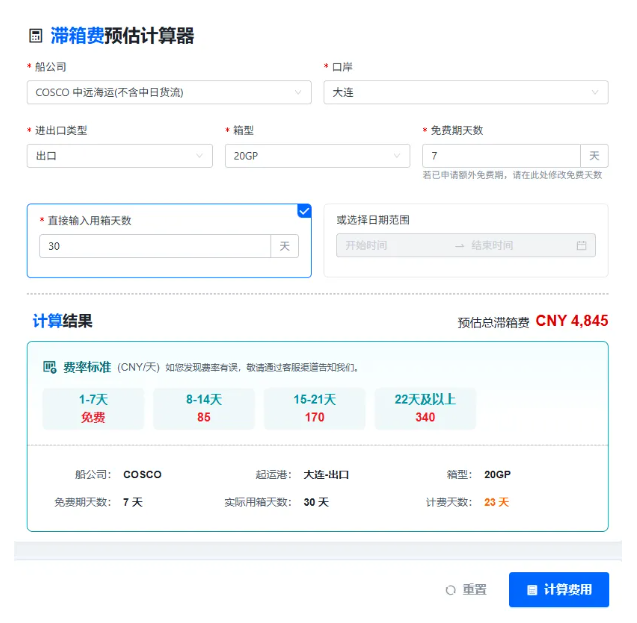This screenshot has width=637, height=623.
Task: Open the 进出口类型 dropdown showing 出口
Action: point(119,156)
